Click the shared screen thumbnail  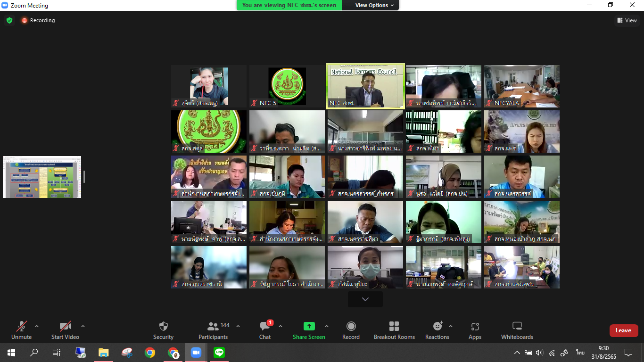[42, 177]
